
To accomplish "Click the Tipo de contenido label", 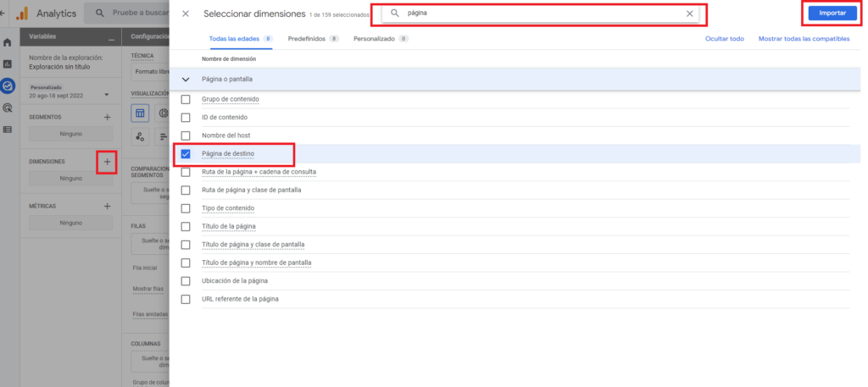I will coord(228,208).
